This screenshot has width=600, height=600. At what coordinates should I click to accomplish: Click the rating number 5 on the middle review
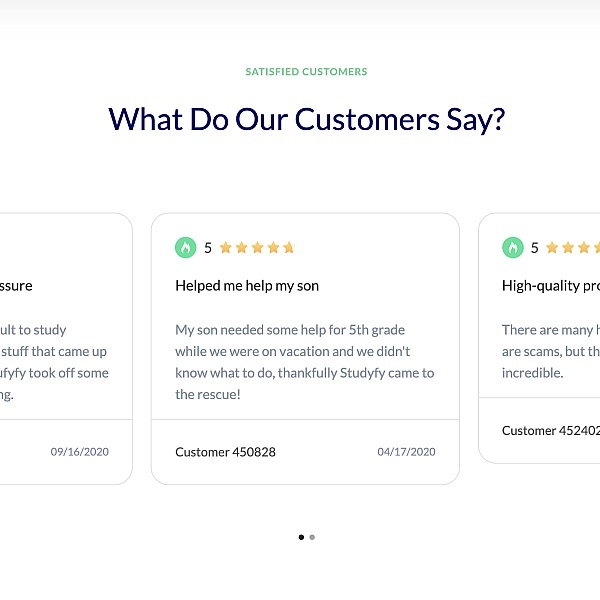[208, 248]
